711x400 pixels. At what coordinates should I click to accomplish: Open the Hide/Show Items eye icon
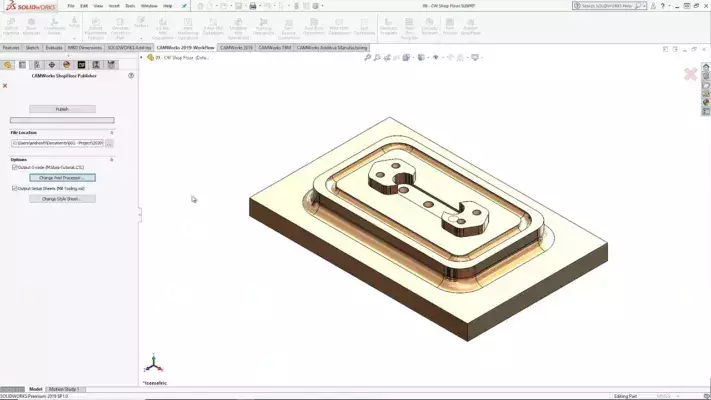tap(436, 58)
